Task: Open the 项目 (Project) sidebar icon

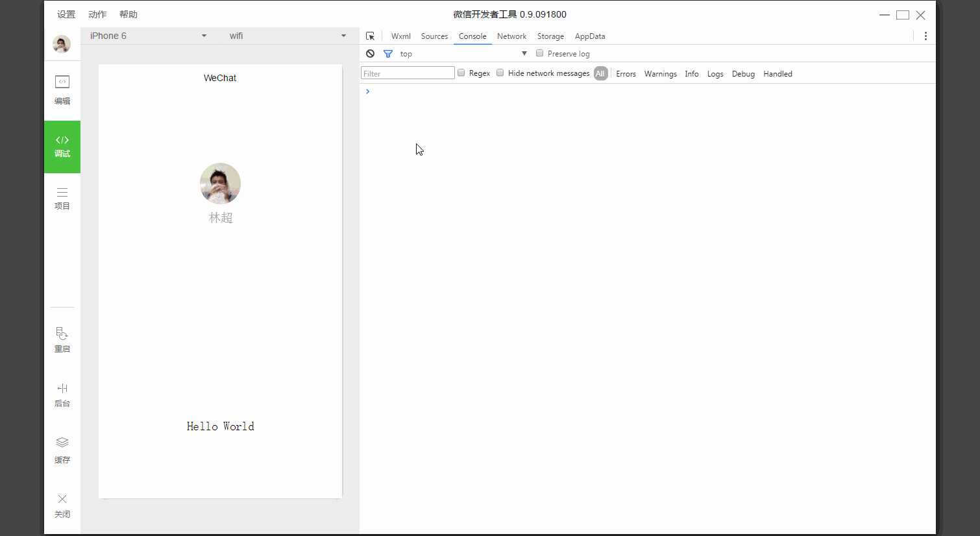Action: (62, 198)
